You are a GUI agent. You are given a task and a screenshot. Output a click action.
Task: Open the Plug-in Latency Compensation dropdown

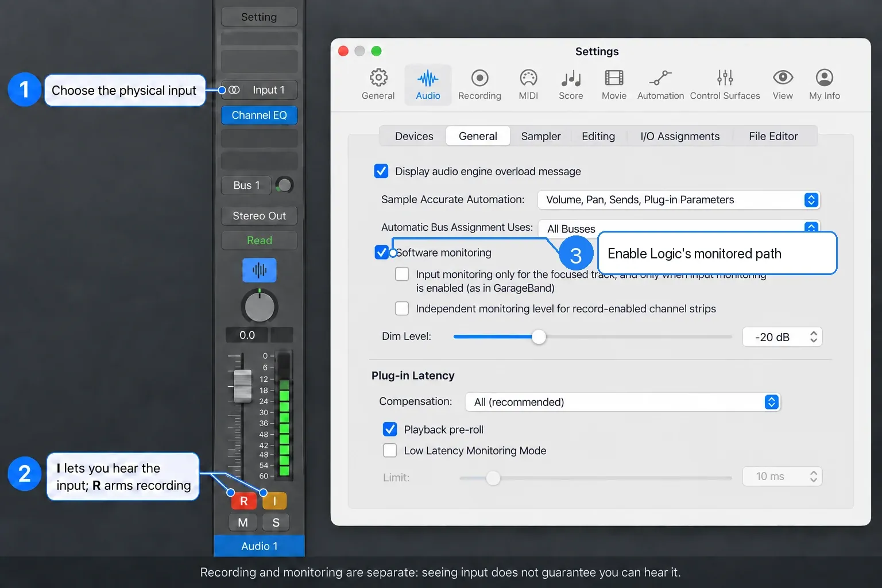pos(623,402)
